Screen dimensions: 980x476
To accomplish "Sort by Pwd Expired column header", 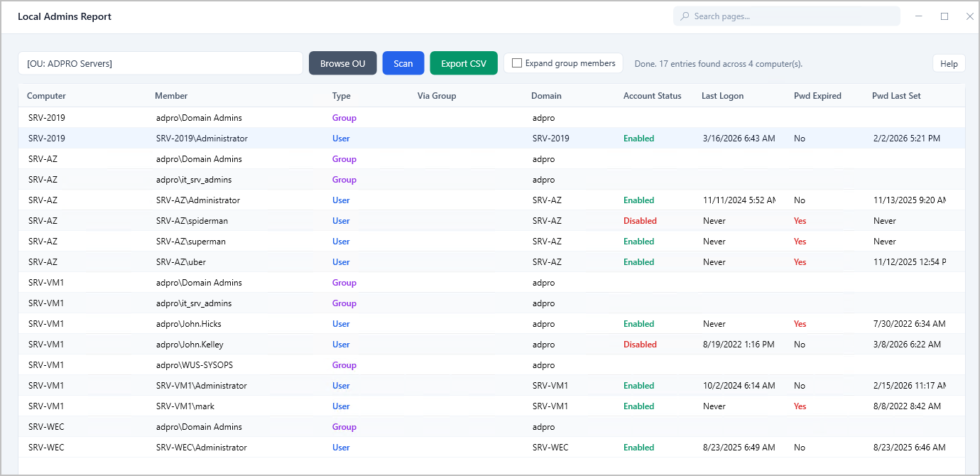I will pos(817,96).
